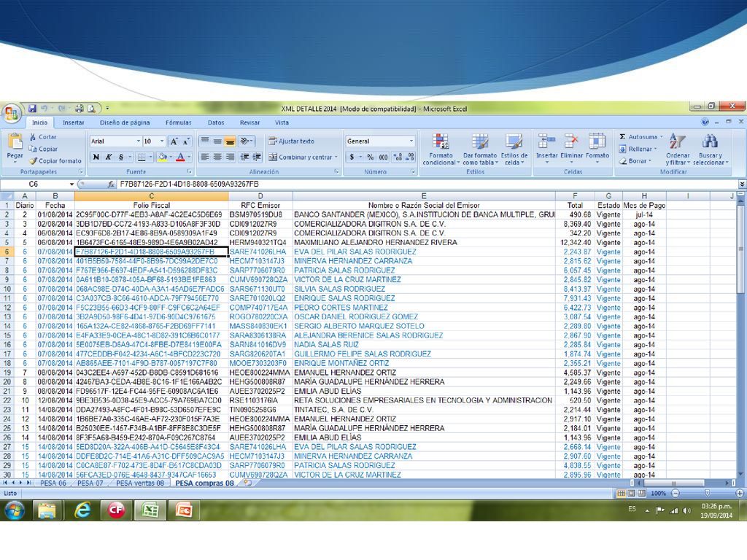
Task: Expand the formula bar with the double chevron
Action: (742, 184)
